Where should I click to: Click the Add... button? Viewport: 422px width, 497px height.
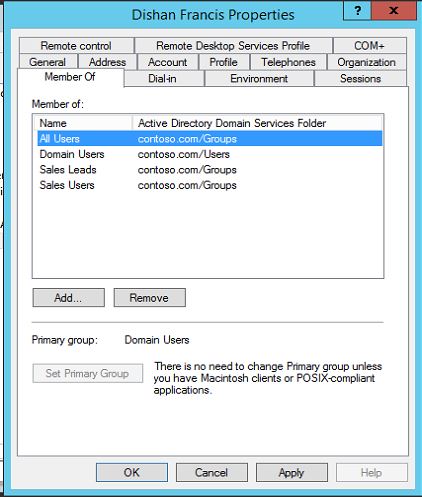click(69, 298)
